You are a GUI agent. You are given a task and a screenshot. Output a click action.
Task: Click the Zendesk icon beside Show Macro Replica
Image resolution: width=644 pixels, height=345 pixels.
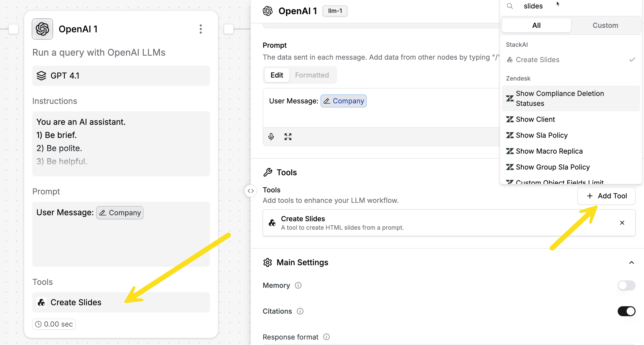510,151
